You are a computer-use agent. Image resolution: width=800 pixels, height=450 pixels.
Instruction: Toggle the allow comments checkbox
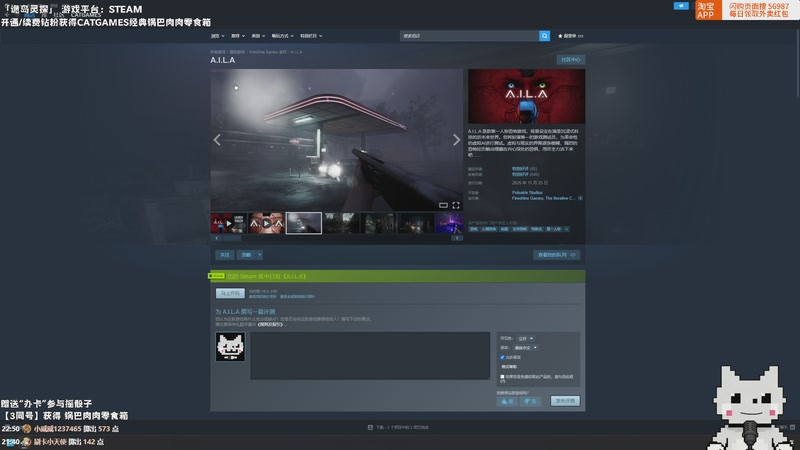point(502,357)
